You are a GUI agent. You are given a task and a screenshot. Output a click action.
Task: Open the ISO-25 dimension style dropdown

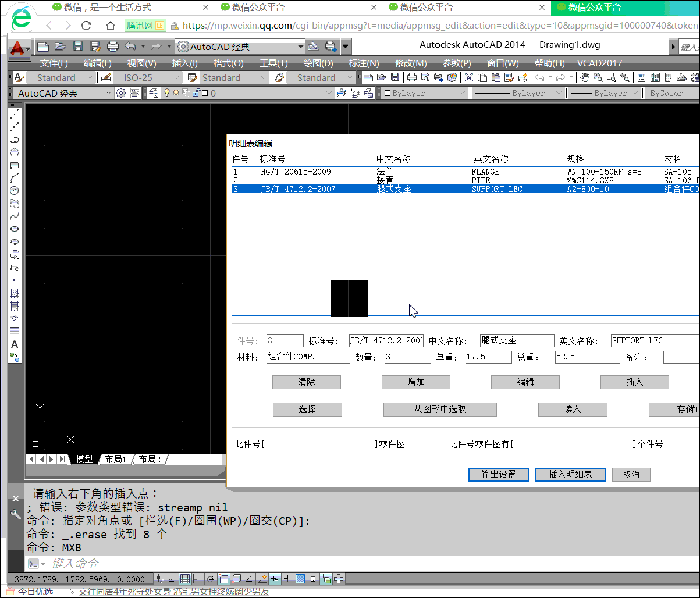click(177, 77)
